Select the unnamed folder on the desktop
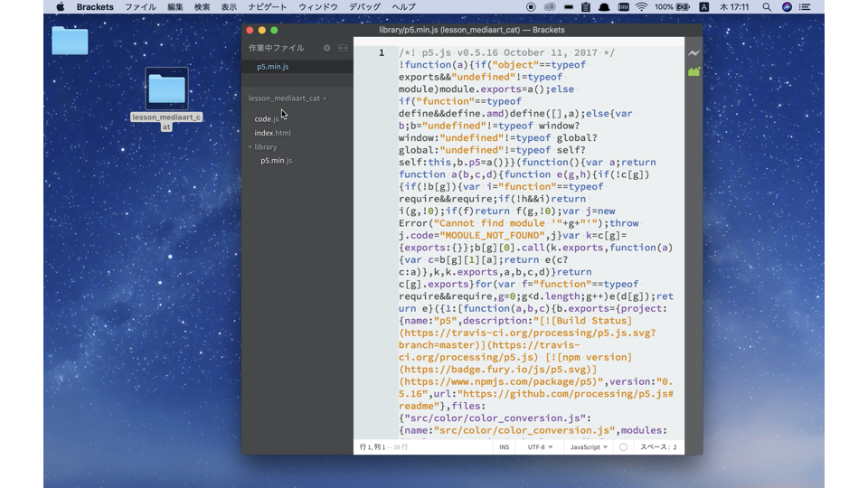The height and width of the screenshot is (488, 868). (70, 41)
